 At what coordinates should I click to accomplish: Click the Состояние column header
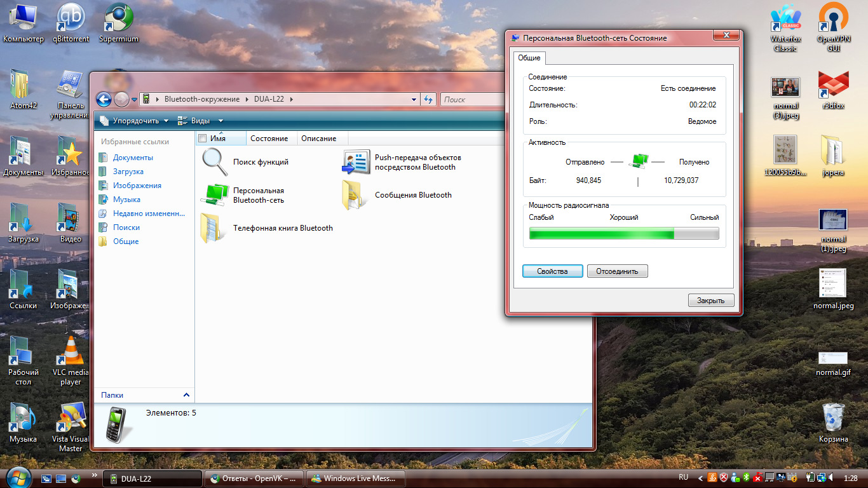[x=269, y=139]
